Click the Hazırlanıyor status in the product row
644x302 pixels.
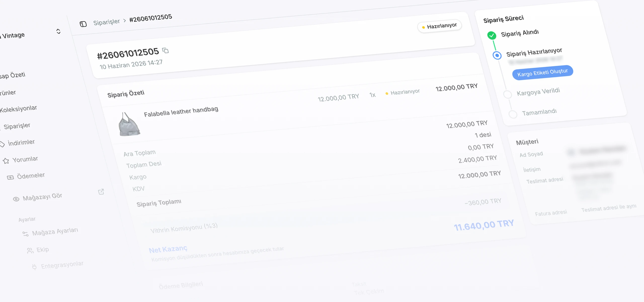point(403,92)
